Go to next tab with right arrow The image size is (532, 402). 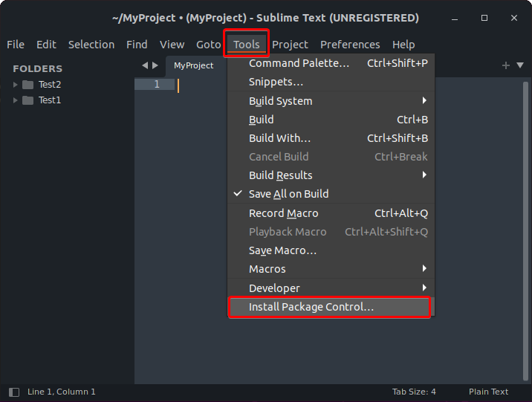[155, 65]
